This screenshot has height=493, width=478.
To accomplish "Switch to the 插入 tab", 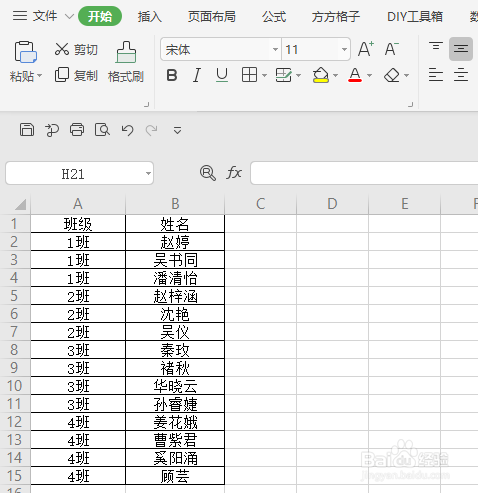I will pyautogui.click(x=150, y=16).
